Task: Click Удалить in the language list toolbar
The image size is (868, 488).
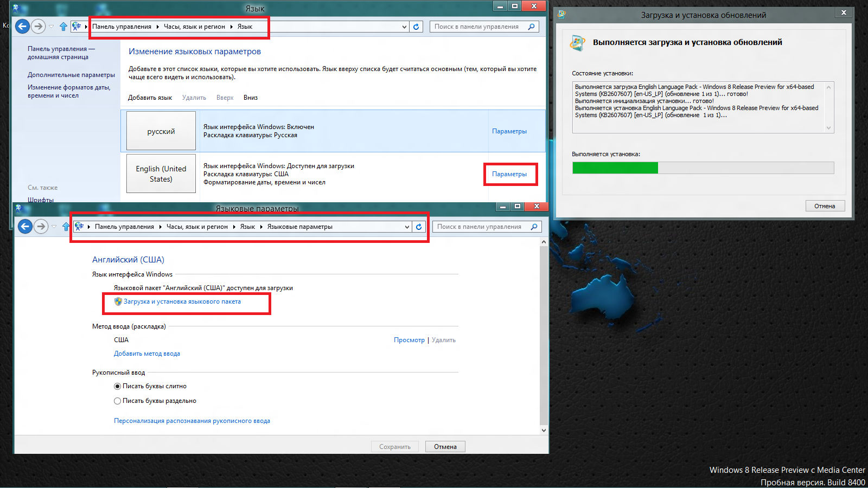Action: coord(194,98)
